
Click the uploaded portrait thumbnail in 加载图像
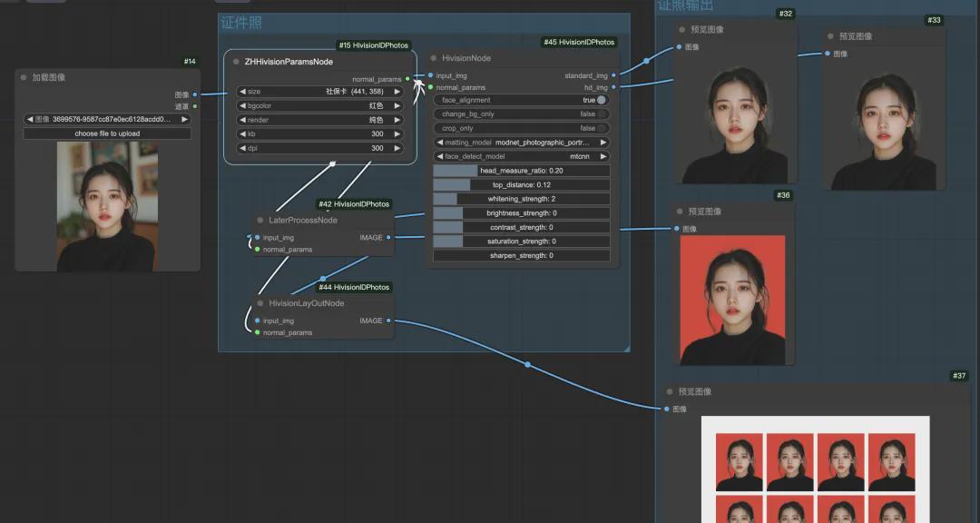click(107, 206)
